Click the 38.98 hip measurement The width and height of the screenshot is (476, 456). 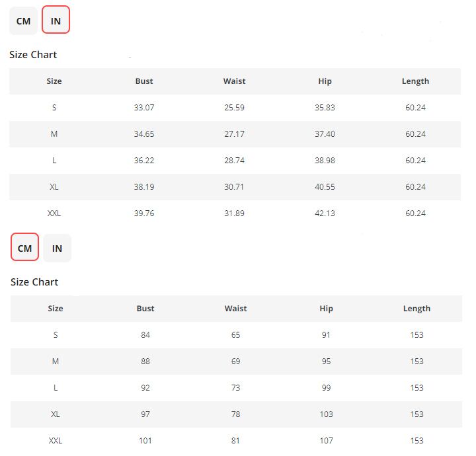(x=325, y=161)
